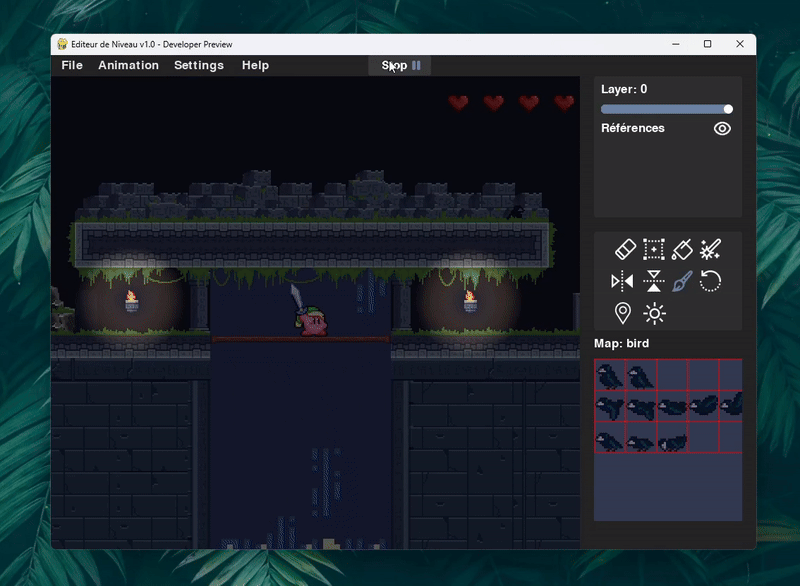This screenshot has height=586, width=800.
Task: Select the highlighted paintbrush tool
Action: tap(682, 281)
